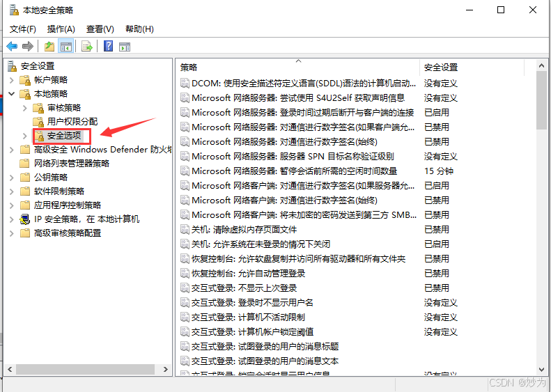The height and width of the screenshot is (392, 551).
Task: Click the 安全选项 folder icon
Action: coord(39,136)
